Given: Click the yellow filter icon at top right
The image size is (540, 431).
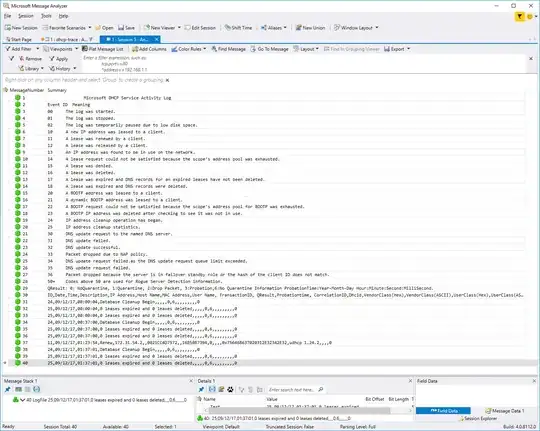Looking at the screenshot, I should [x=519, y=16].
